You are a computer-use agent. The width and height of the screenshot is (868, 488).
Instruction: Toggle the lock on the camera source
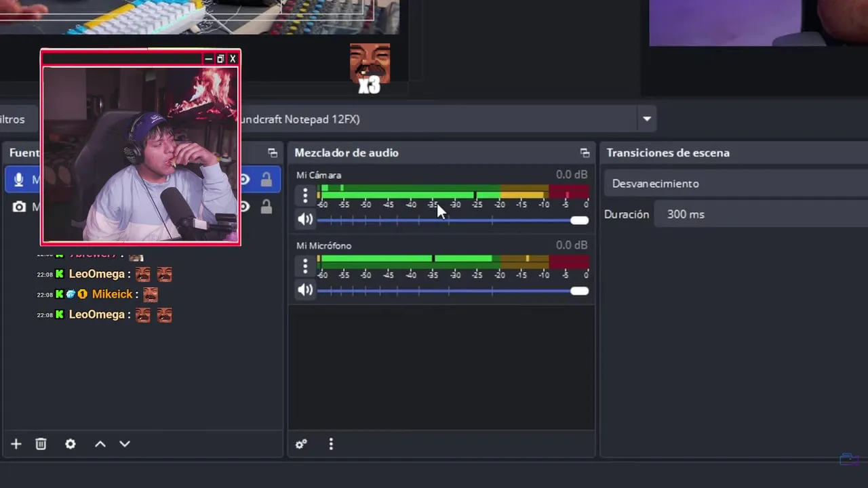point(267,207)
